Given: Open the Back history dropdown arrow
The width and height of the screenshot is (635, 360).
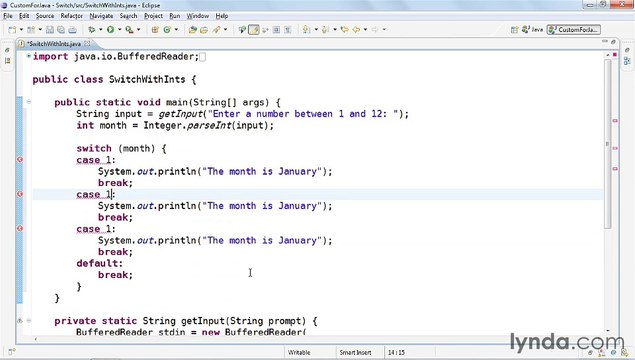Looking at the screenshot, I should coord(365,30).
